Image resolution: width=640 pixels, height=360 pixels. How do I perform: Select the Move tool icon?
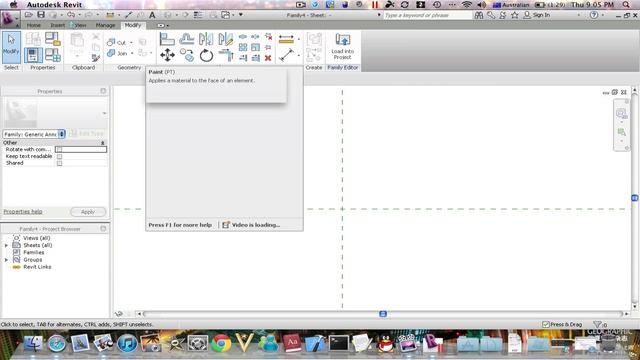click(167, 55)
